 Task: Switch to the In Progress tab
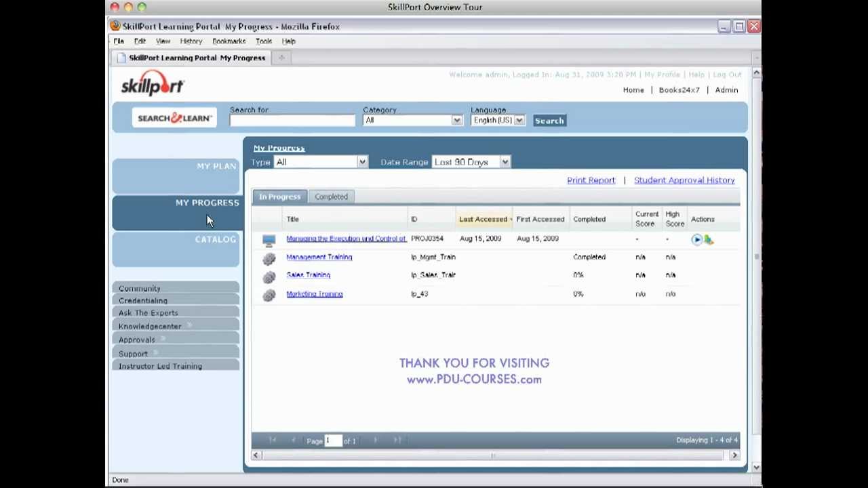pyautogui.click(x=279, y=197)
